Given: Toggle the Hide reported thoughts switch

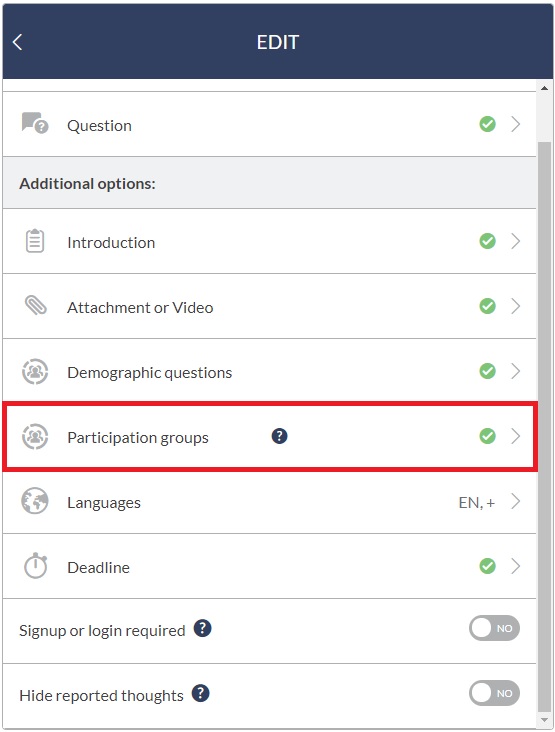Looking at the screenshot, I should tap(494, 693).
